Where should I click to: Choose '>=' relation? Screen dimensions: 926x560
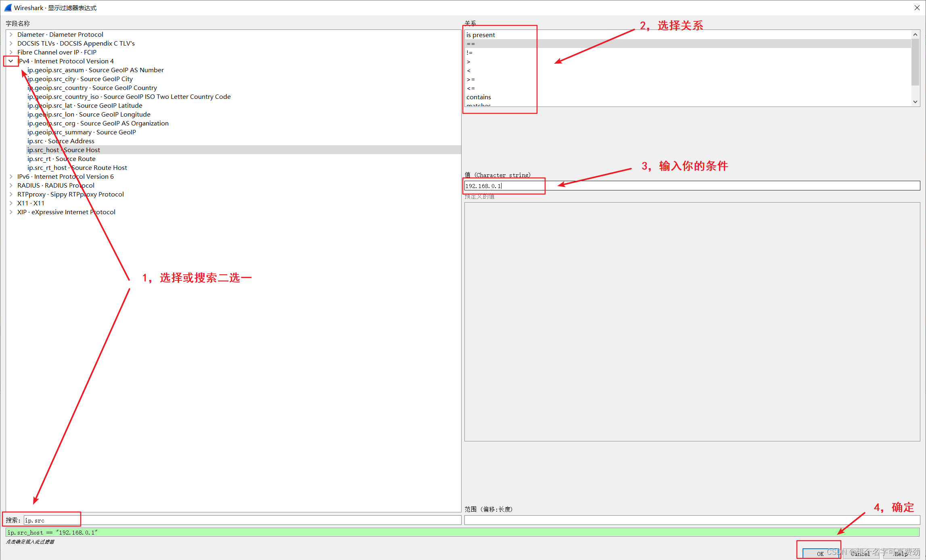(x=688, y=79)
